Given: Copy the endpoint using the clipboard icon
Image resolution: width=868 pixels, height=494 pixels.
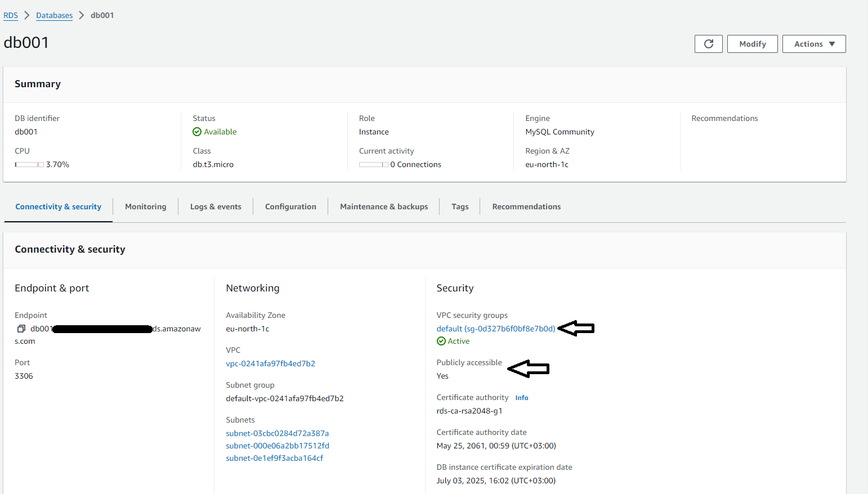Looking at the screenshot, I should click(21, 328).
